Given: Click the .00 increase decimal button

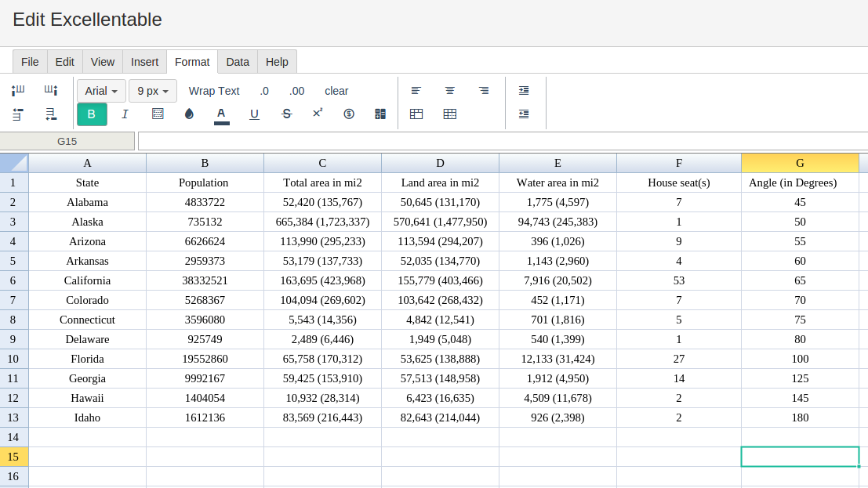Looking at the screenshot, I should [x=296, y=91].
